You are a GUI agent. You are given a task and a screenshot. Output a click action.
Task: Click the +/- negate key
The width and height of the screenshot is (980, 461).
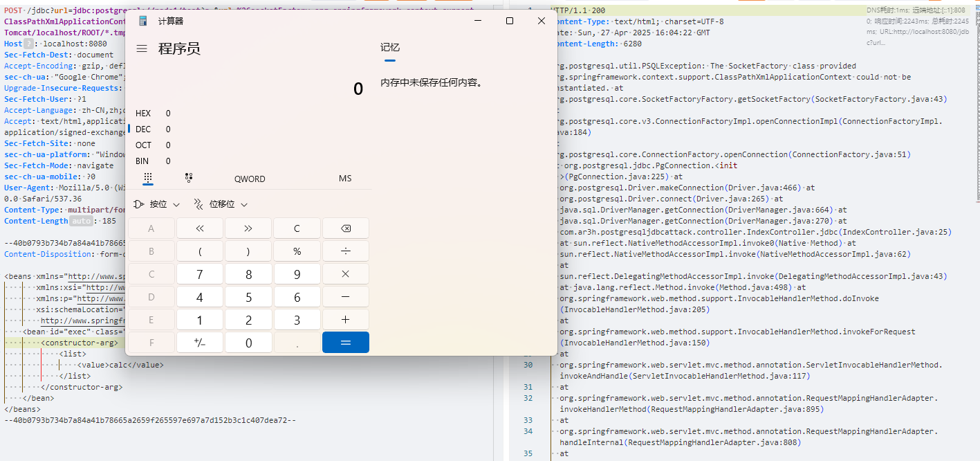tap(200, 343)
